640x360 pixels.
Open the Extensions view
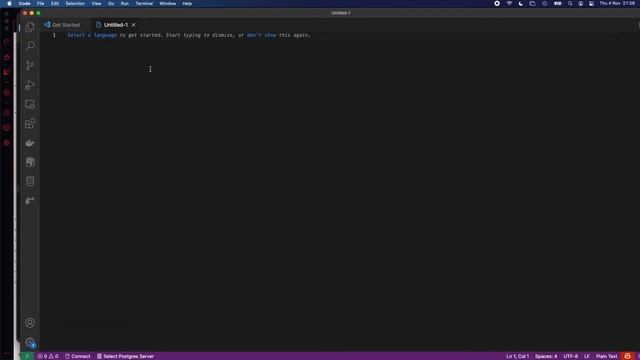[x=30, y=124]
